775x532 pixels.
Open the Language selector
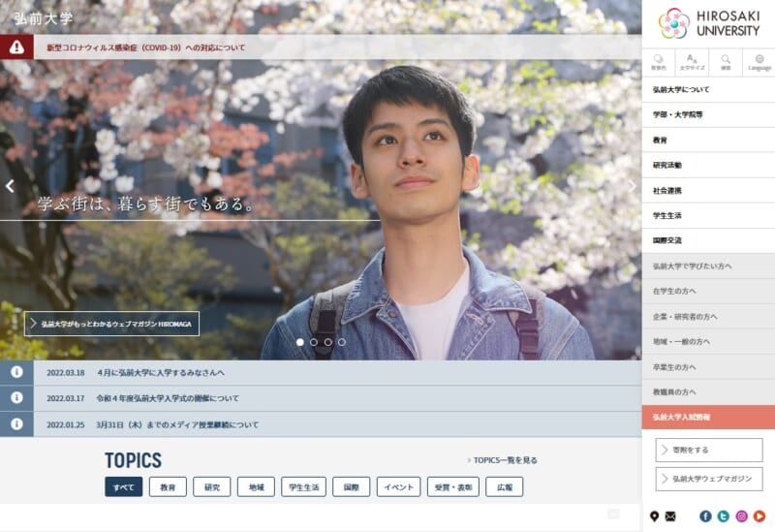[x=759, y=62]
